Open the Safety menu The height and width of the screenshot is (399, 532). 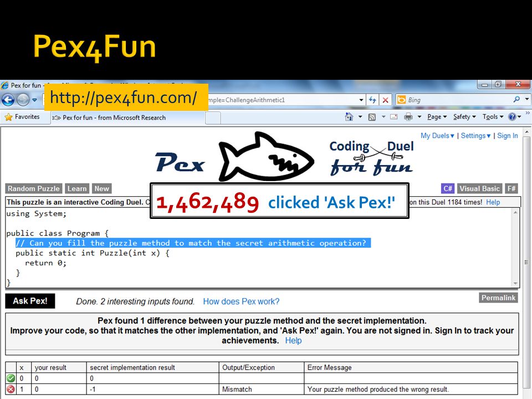coord(464,117)
